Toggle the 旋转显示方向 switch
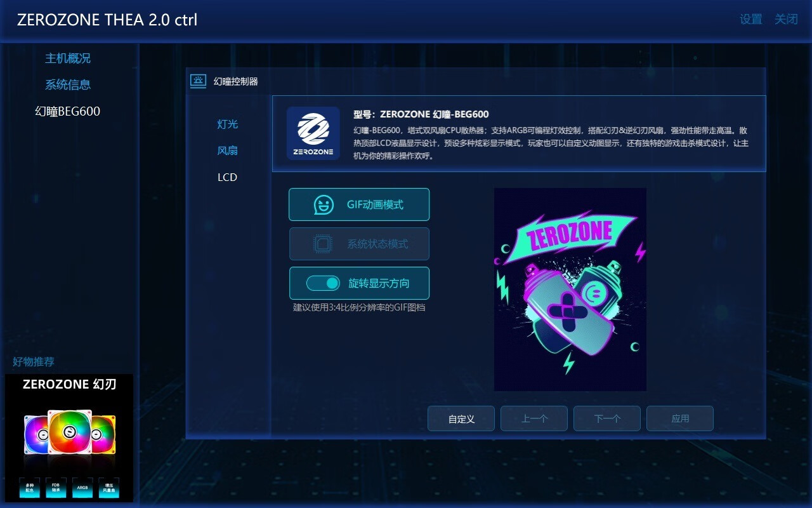This screenshot has width=812, height=508. tap(323, 283)
